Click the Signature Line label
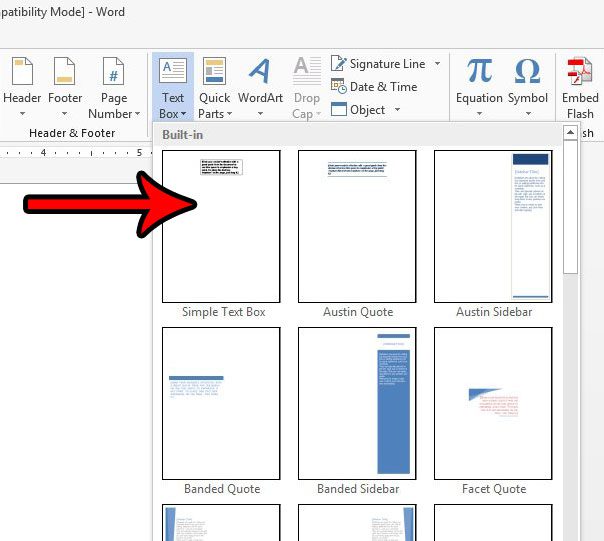Viewport: 604px width, 541px height. click(x=387, y=64)
